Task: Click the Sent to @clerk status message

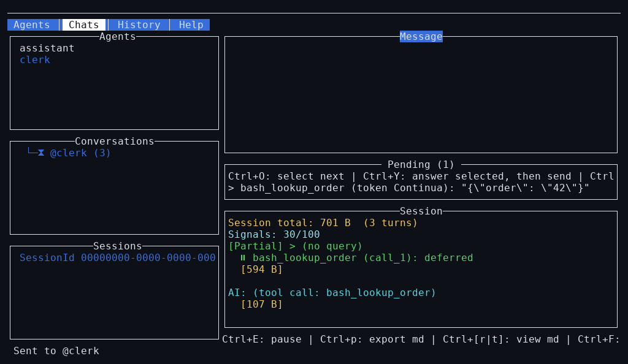Action: (x=56, y=351)
